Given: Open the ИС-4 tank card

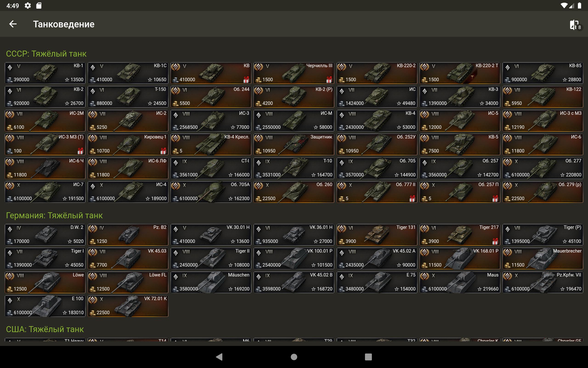Looking at the screenshot, I should tap(128, 192).
